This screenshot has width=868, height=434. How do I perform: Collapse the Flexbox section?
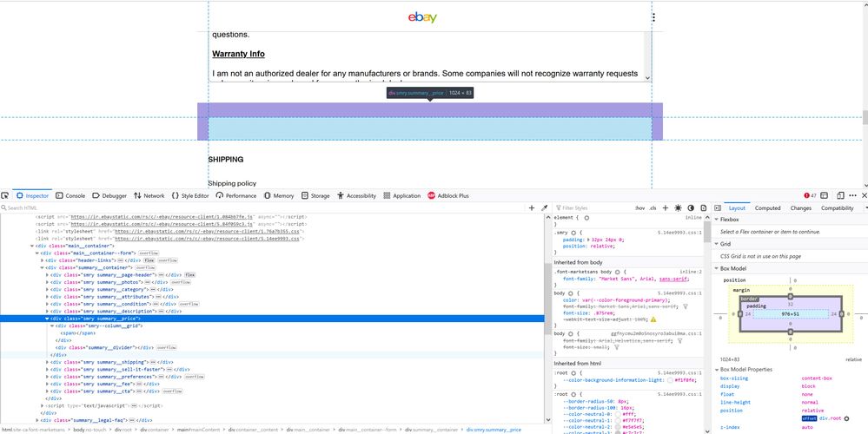click(716, 220)
